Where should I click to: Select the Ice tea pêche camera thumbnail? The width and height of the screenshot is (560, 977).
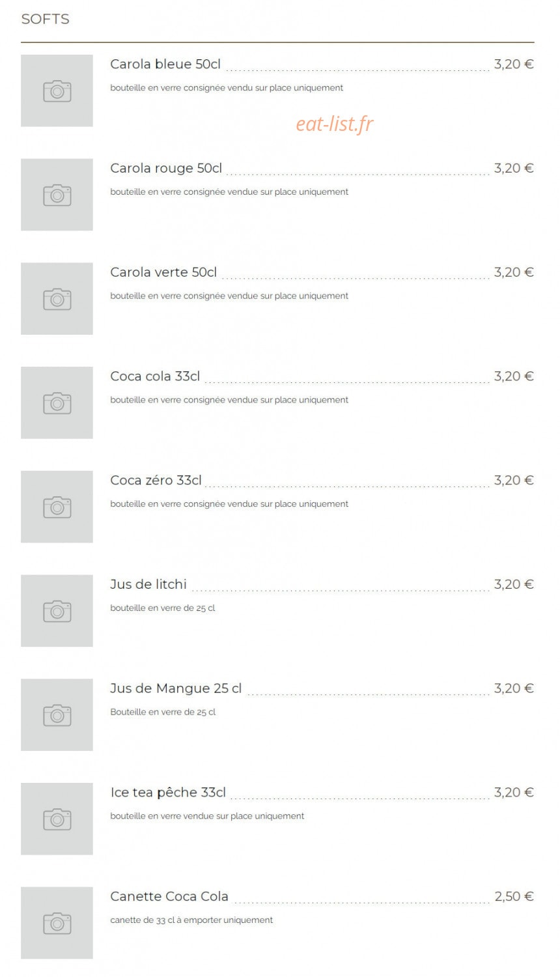click(x=57, y=819)
